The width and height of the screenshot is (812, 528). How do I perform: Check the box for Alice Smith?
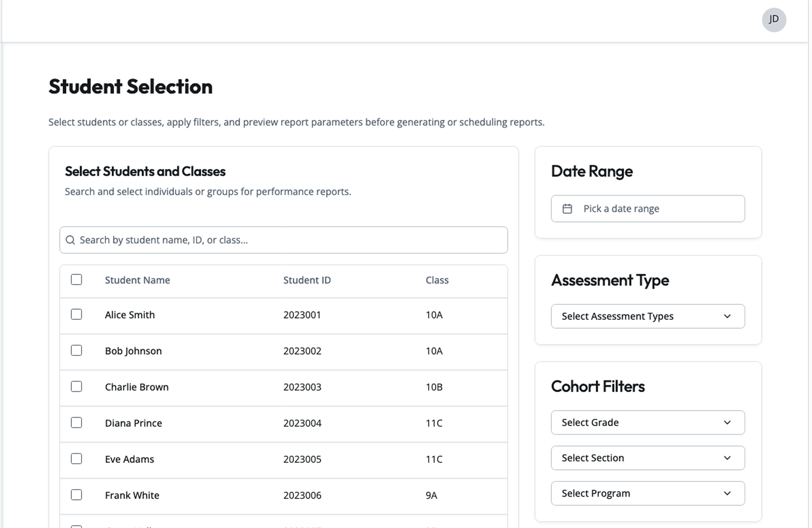[77, 314]
